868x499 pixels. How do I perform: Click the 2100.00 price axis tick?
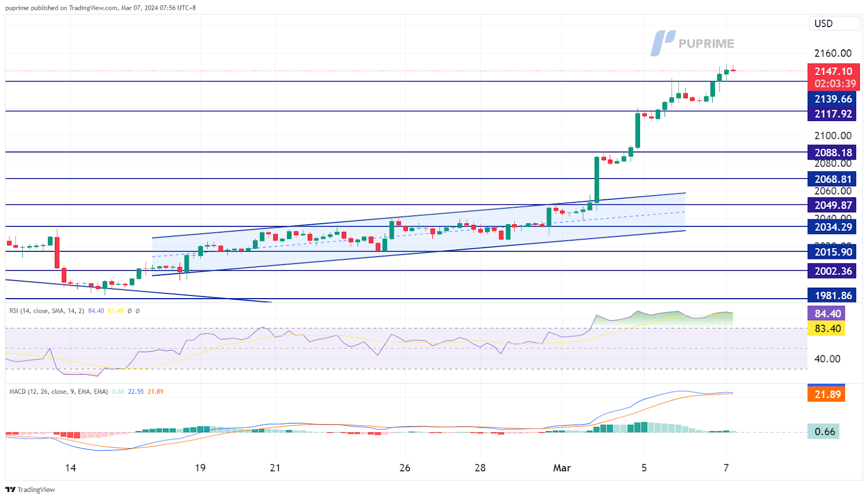click(x=833, y=136)
